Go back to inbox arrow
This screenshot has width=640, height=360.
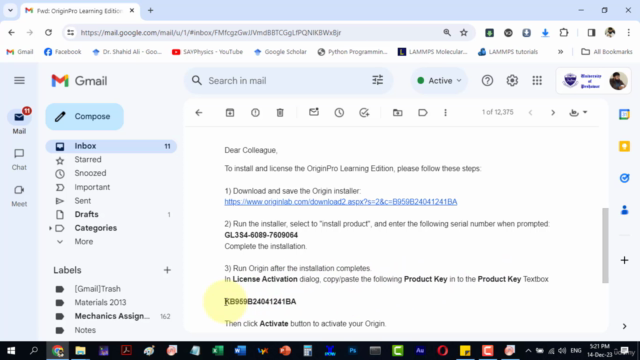199,113
